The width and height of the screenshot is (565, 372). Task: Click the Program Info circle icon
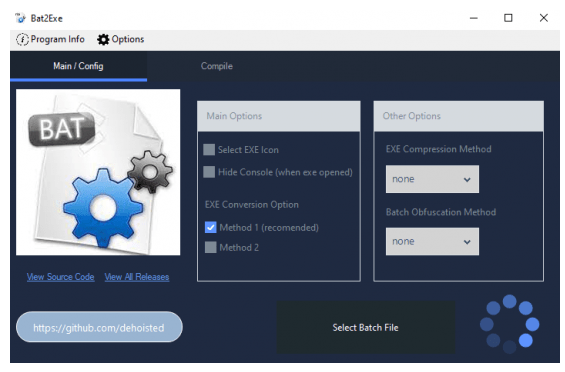click(22, 39)
